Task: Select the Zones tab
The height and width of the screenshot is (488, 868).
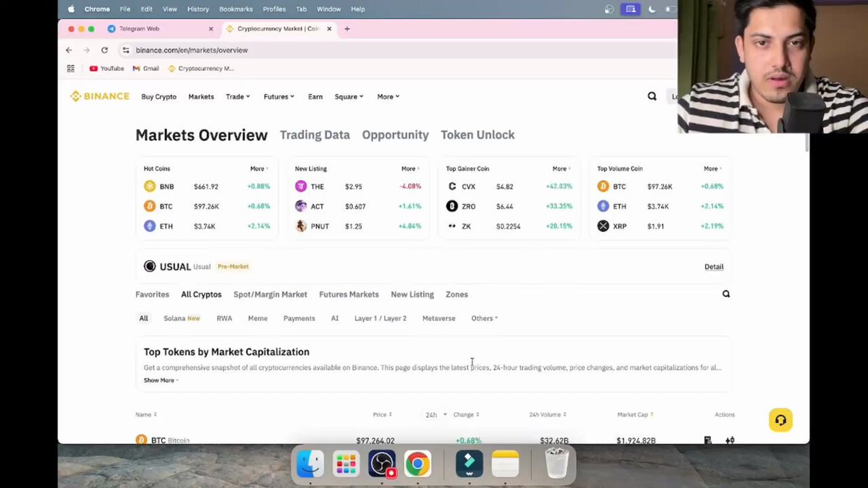Action: (456, 294)
